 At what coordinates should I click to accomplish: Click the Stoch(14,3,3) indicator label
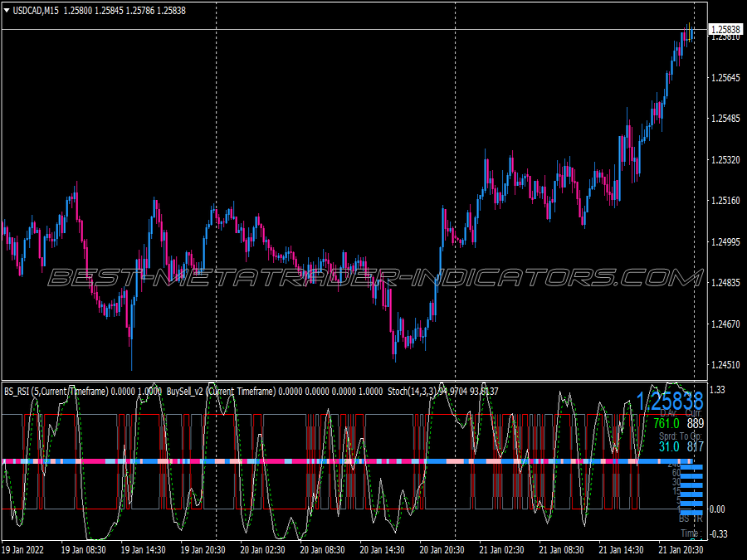point(412,392)
